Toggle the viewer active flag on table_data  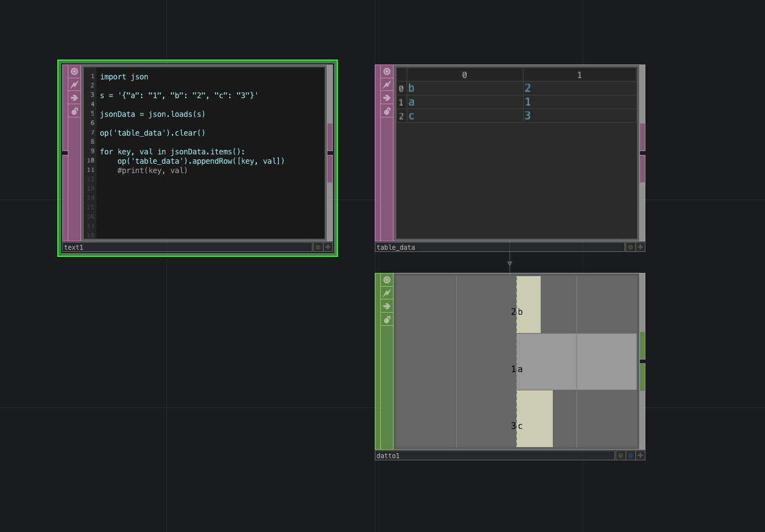pyautogui.click(x=387, y=71)
